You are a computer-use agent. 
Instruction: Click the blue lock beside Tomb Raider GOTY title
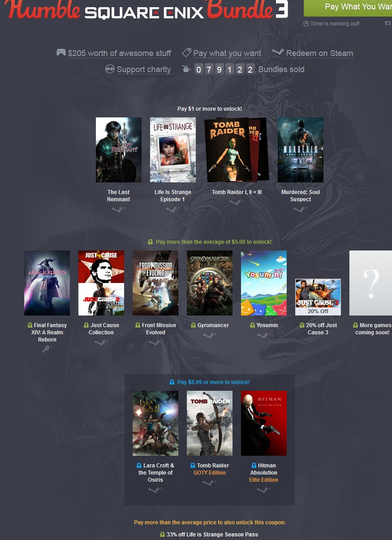coord(193,466)
